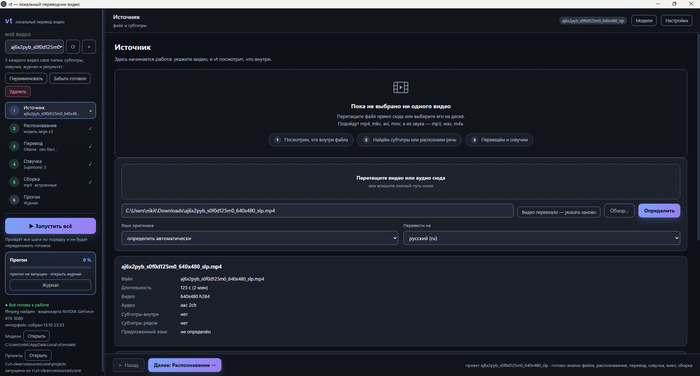Click the '← Назад' button
The width and height of the screenshot is (700, 376).
click(x=129, y=365)
